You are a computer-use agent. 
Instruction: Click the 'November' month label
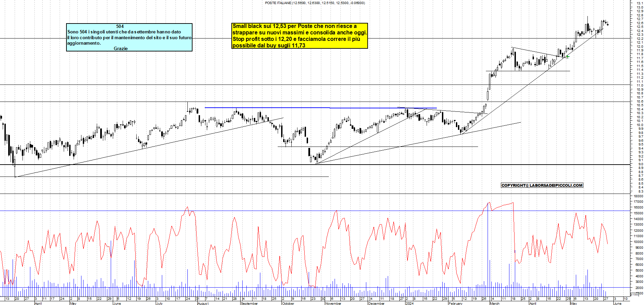point(333,303)
